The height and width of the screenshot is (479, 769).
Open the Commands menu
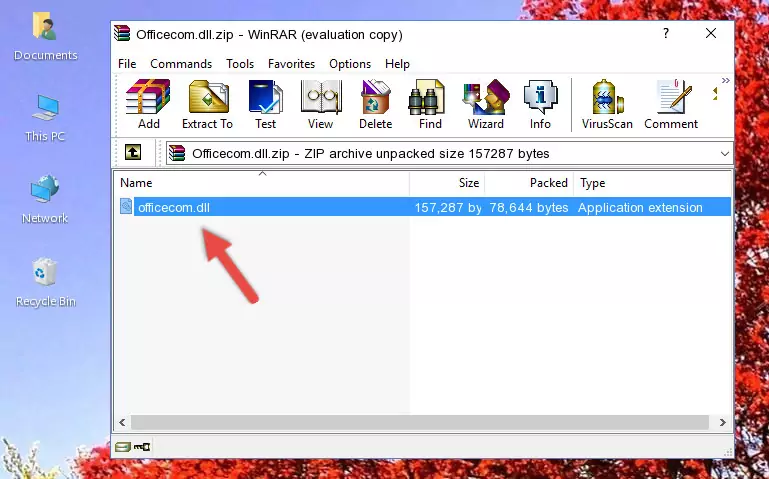point(181,64)
